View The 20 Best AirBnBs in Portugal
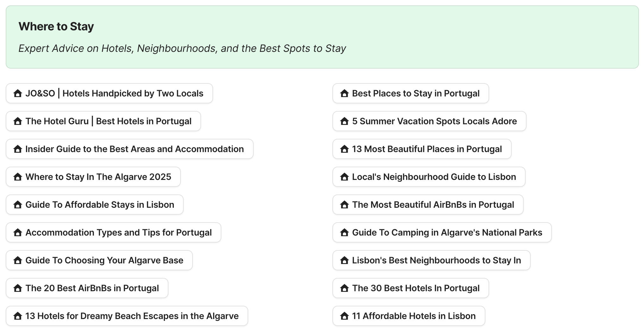The image size is (644, 332). click(x=87, y=288)
